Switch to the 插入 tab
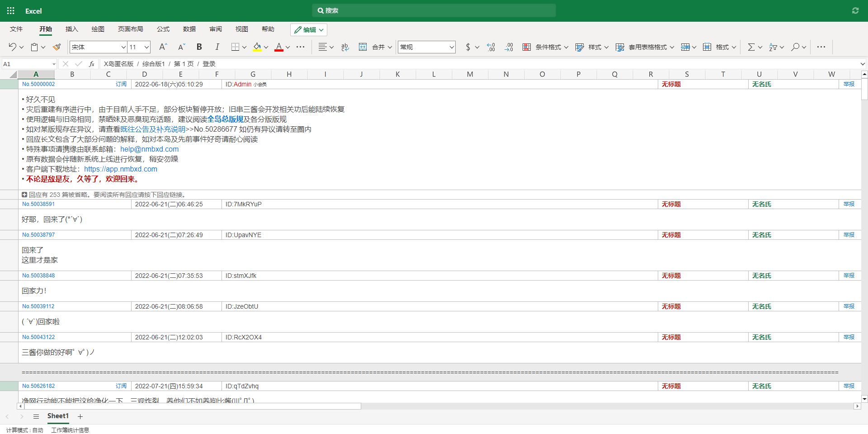Image resolution: width=868 pixels, height=434 pixels. 72,29
